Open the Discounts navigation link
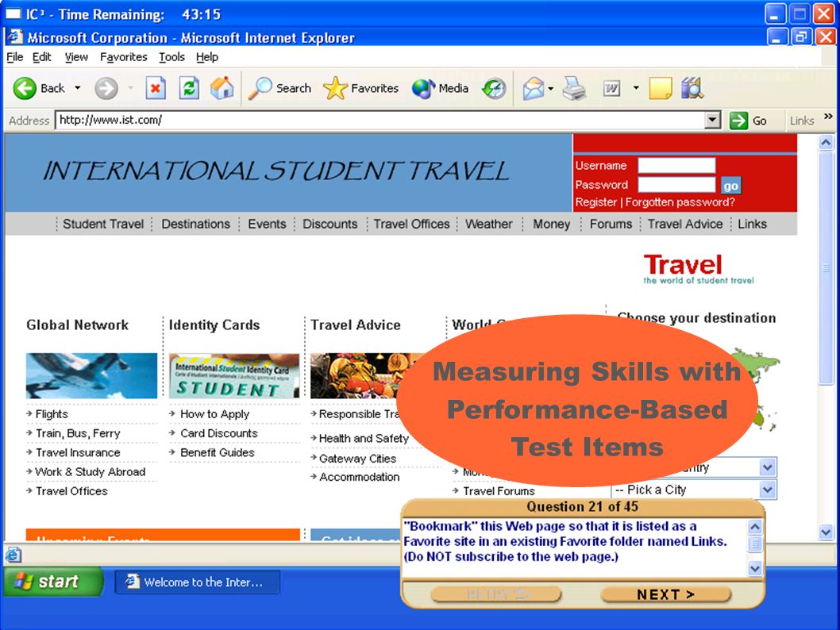This screenshot has height=630, width=840. pos(330,224)
